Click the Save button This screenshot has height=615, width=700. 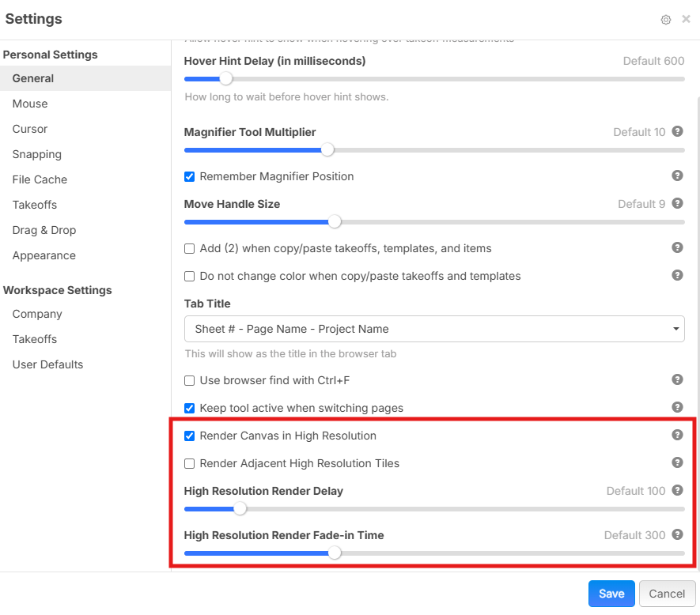click(611, 594)
